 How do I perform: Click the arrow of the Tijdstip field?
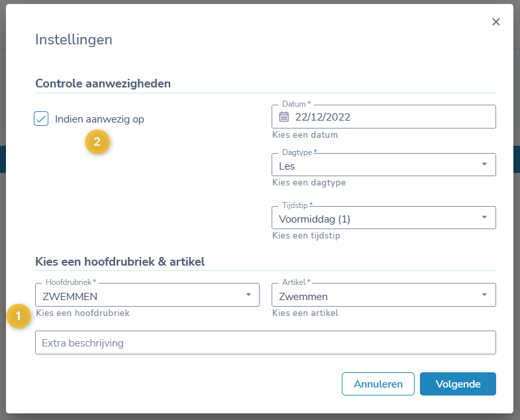[x=484, y=217]
